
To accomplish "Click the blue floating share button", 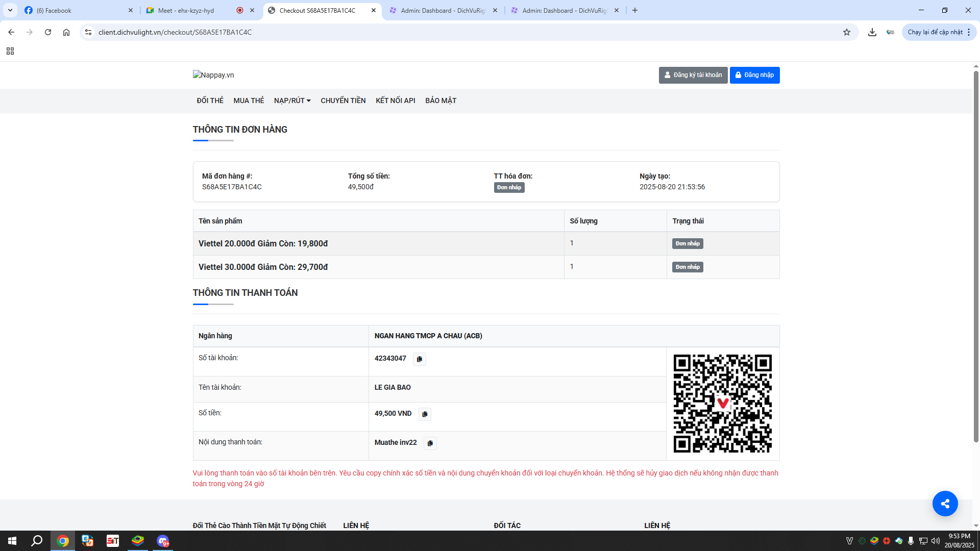I will [945, 504].
